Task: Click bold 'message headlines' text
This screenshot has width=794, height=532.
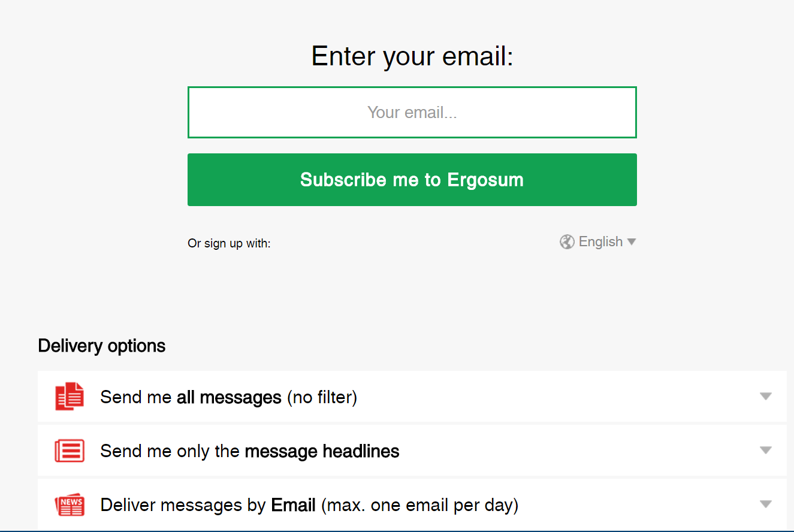Action: [x=322, y=451]
